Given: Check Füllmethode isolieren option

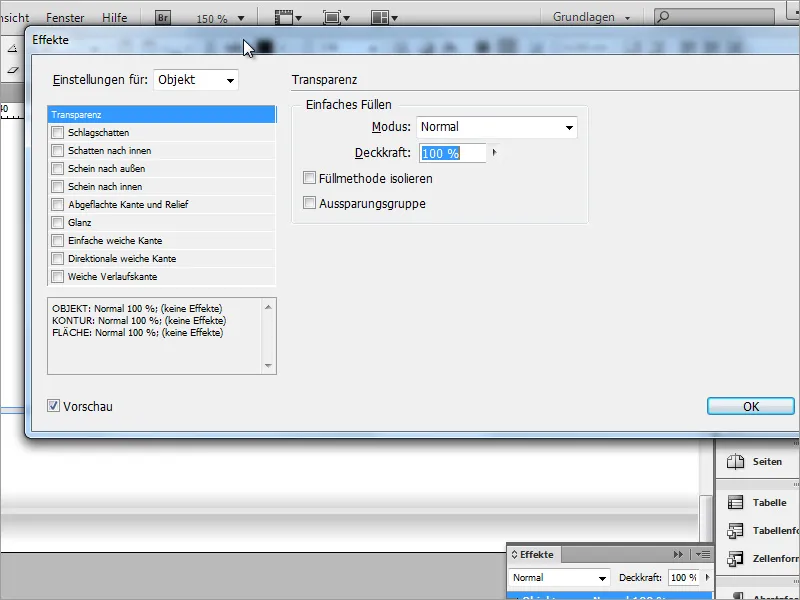Looking at the screenshot, I should pos(309,178).
